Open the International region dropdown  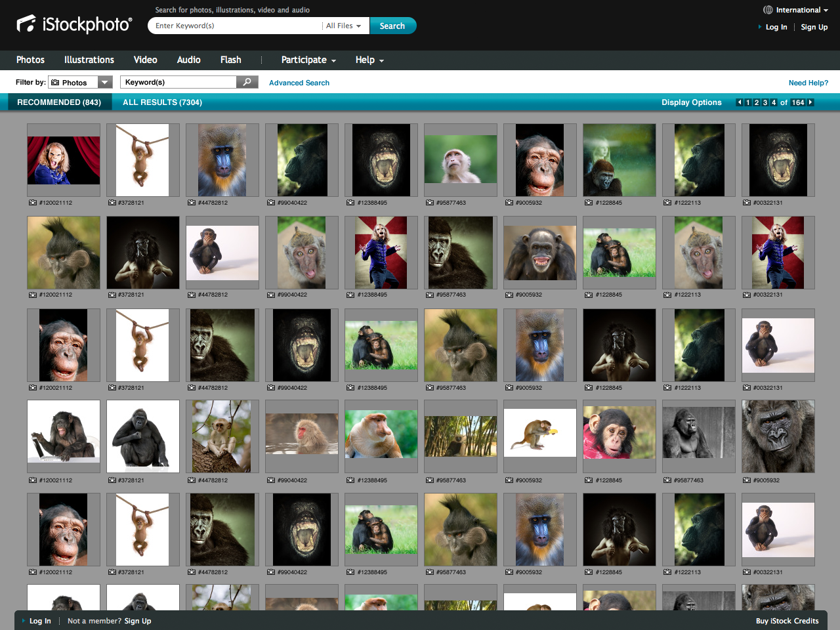click(801, 10)
